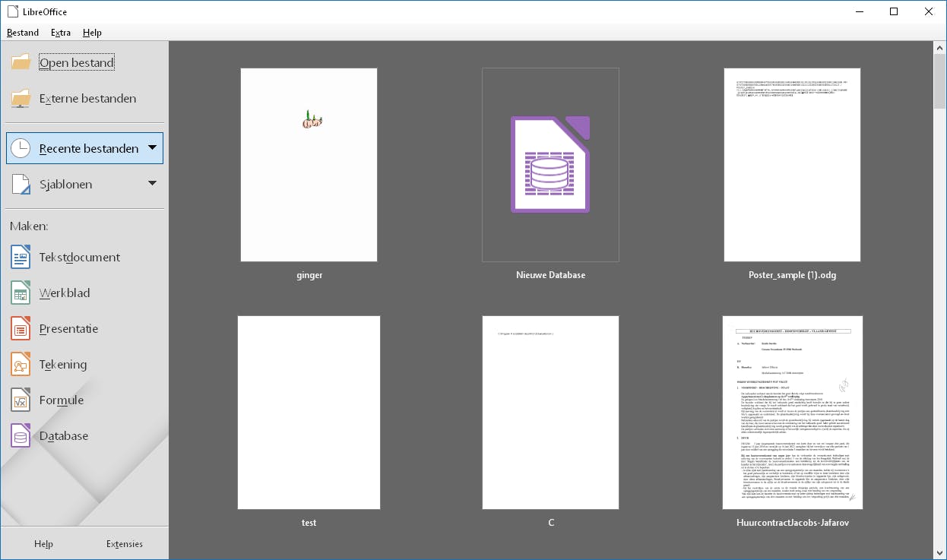This screenshot has height=560, width=947.
Task: Click the ginger file name
Action: click(309, 276)
